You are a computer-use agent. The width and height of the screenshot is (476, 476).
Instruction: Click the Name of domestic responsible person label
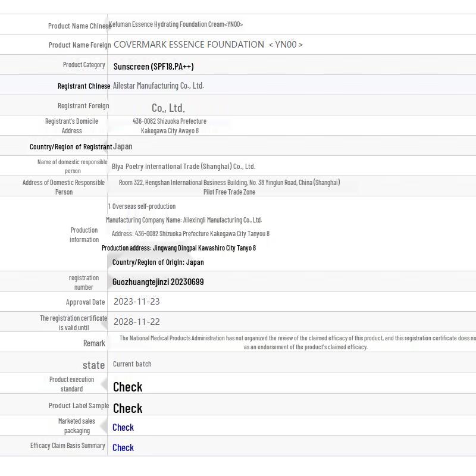[x=72, y=167]
